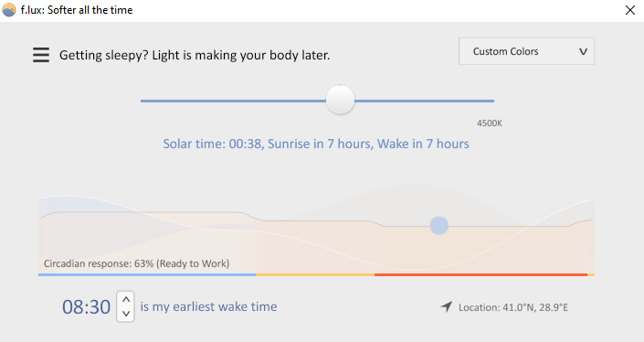Close the f.lux window
The height and width of the screenshot is (342, 644).
point(630,10)
